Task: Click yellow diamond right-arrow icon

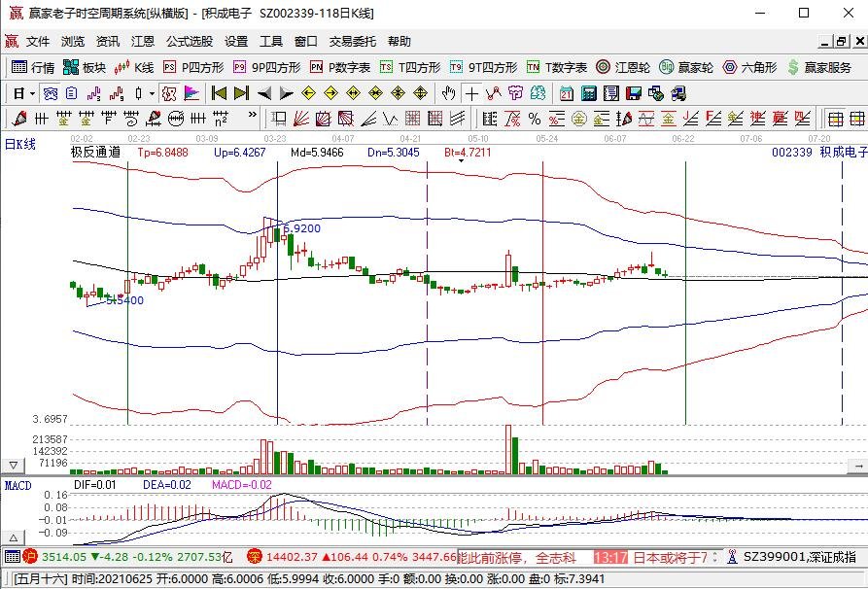Action: (x=331, y=93)
